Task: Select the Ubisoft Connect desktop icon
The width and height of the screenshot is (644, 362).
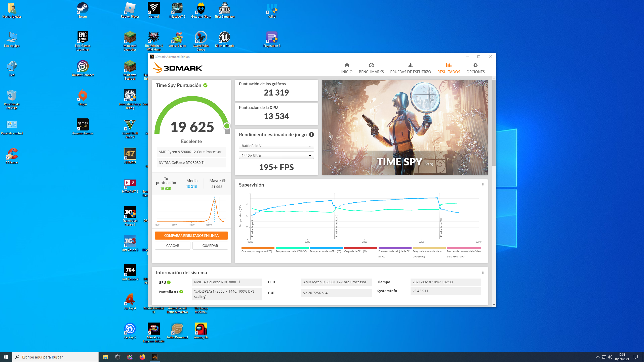Action: (83, 68)
